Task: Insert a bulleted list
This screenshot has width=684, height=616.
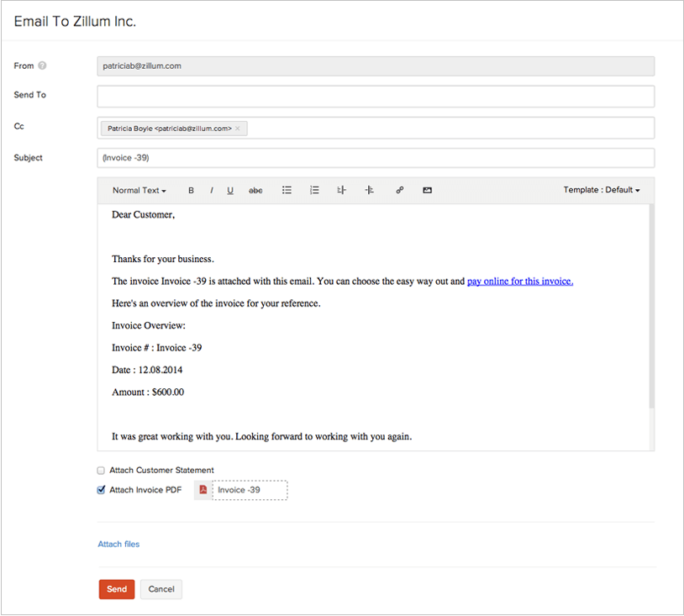Action: [x=287, y=191]
